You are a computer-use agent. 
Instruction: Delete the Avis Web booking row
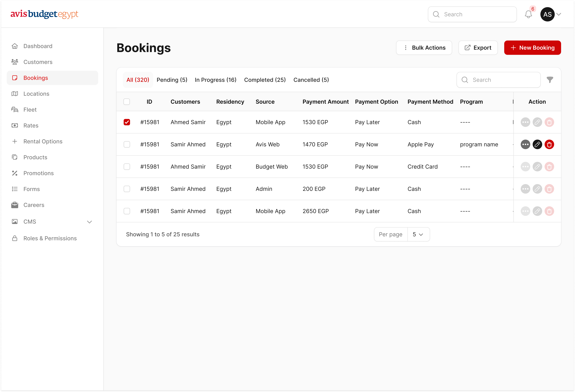549,145
